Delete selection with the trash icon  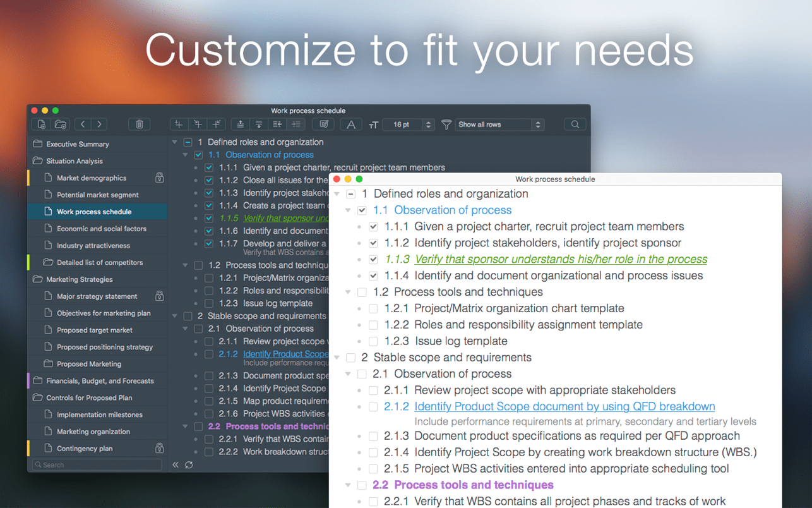(140, 124)
